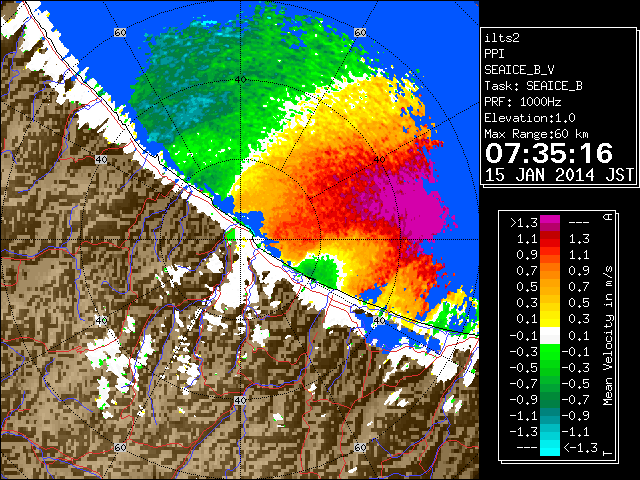Click the '40' range label on the south axis

pyautogui.click(x=240, y=400)
